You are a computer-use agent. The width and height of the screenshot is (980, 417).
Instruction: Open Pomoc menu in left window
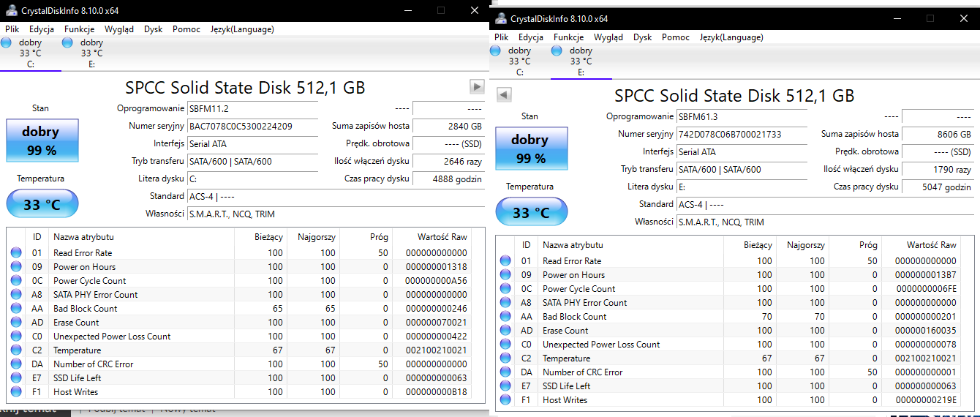click(186, 29)
